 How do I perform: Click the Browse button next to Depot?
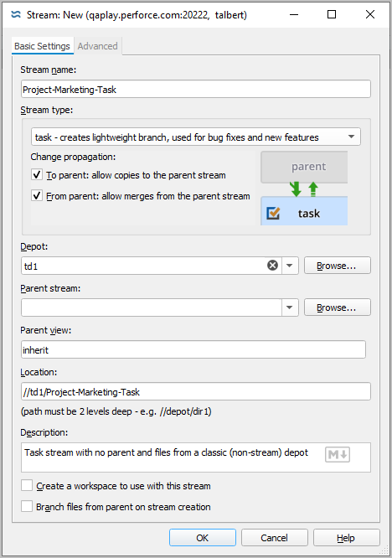point(338,266)
